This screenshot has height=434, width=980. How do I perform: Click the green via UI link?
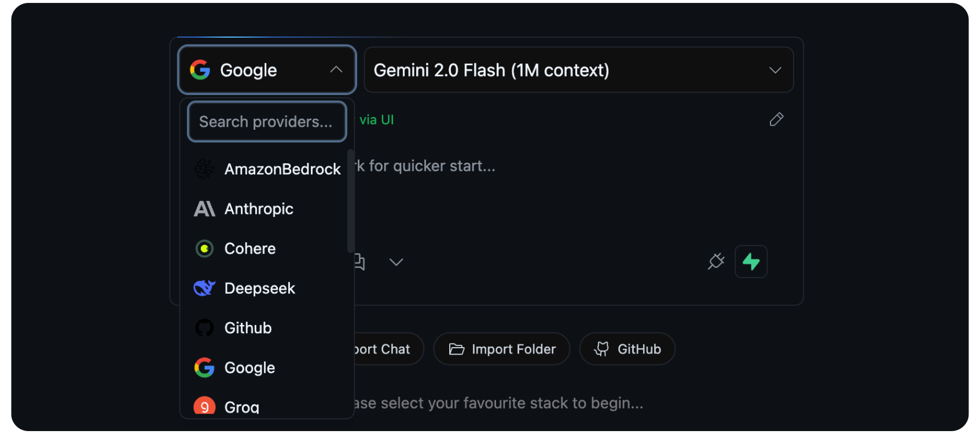pyautogui.click(x=376, y=119)
